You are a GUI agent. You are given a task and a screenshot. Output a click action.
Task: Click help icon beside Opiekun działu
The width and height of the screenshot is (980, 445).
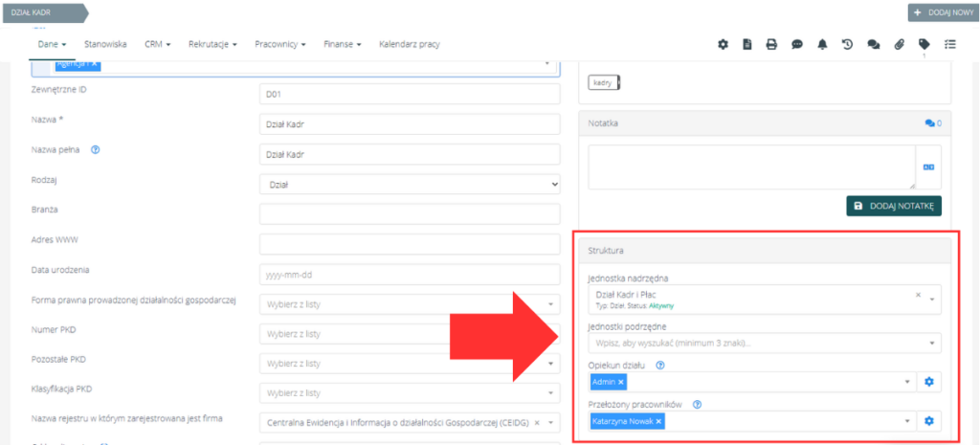(660, 366)
